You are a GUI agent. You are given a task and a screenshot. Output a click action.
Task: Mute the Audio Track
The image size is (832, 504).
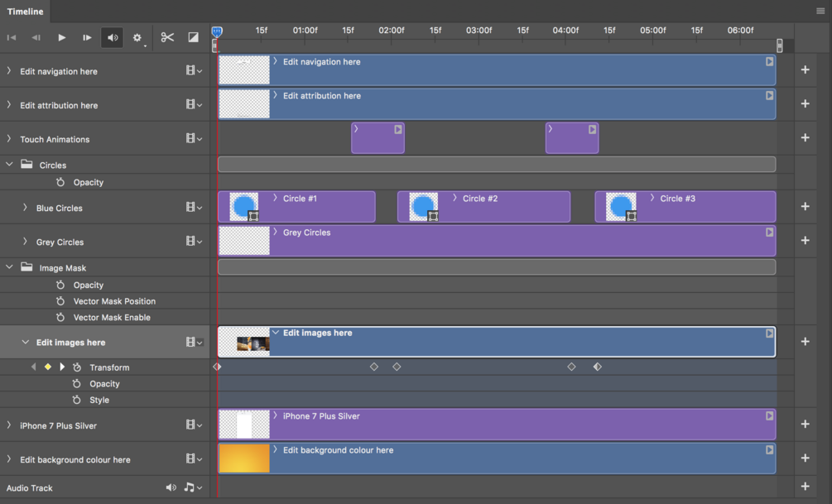point(171,487)
